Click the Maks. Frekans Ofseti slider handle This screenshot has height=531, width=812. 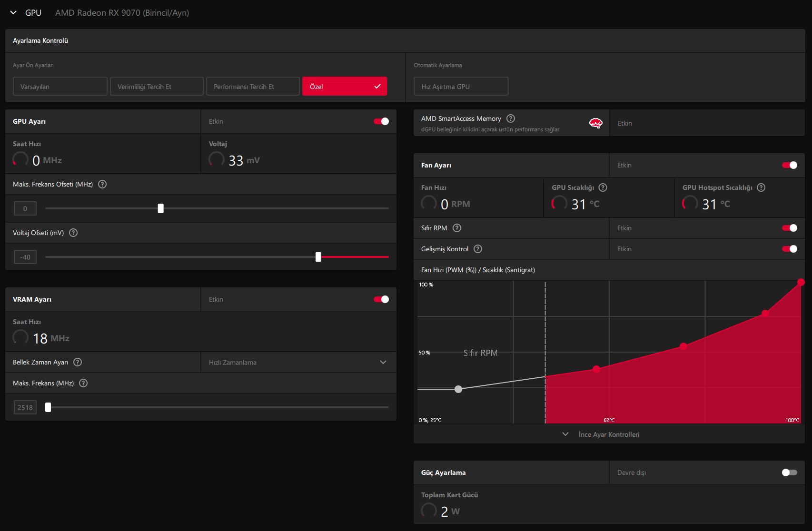coord(161,208)
